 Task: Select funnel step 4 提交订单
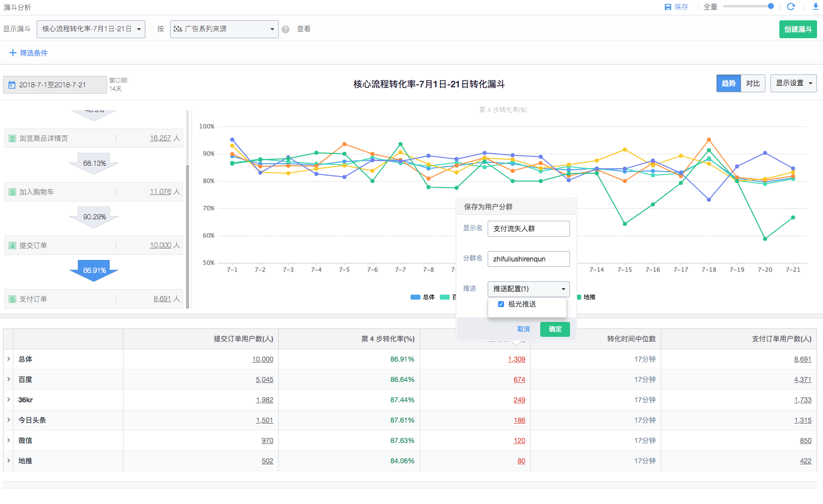coord(94,246)
